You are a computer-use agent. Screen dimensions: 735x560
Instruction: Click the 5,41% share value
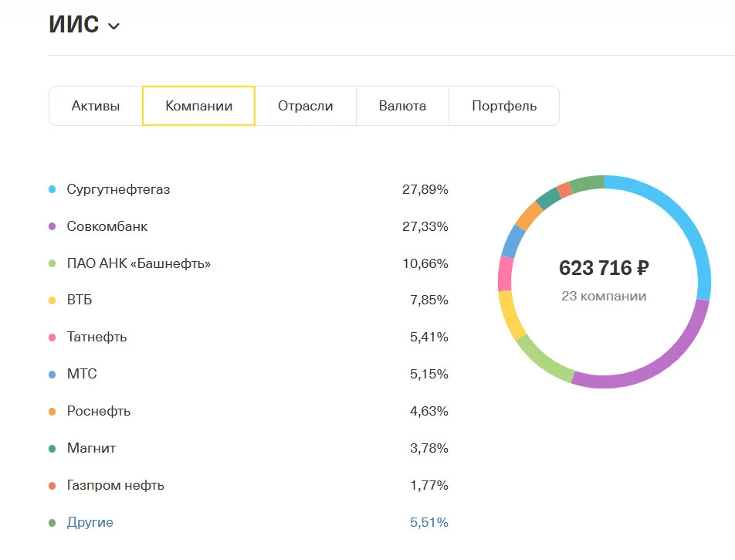(x=429, y=338)
